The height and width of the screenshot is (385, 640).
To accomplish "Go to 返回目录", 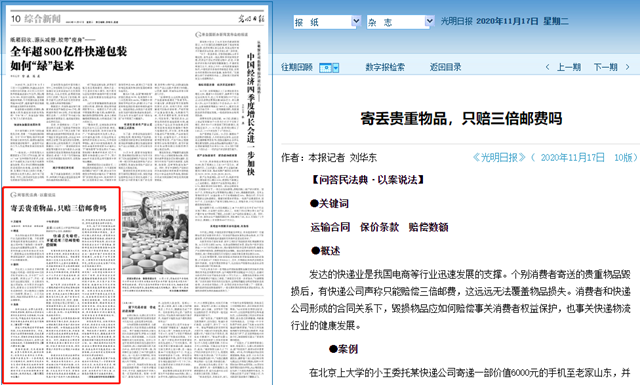I will [445, 67].
